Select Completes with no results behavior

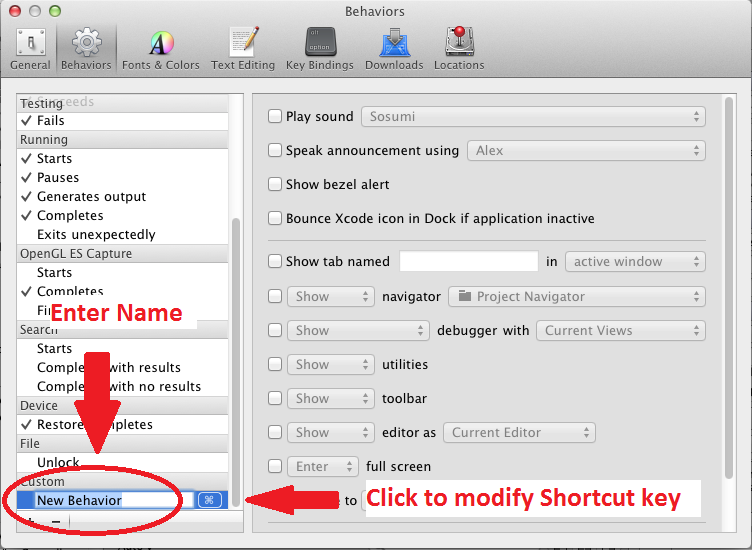(122, 386)
